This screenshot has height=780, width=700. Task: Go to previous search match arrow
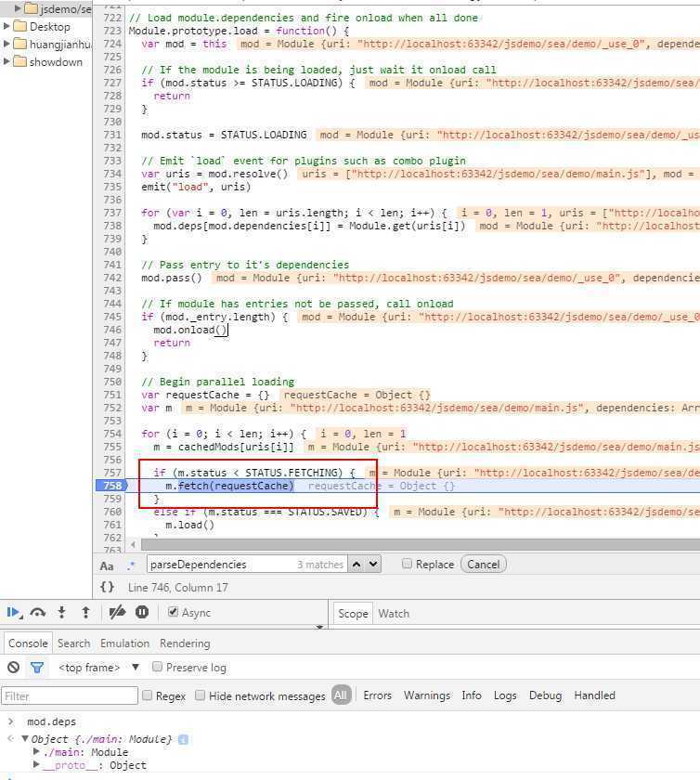point(356,565)
